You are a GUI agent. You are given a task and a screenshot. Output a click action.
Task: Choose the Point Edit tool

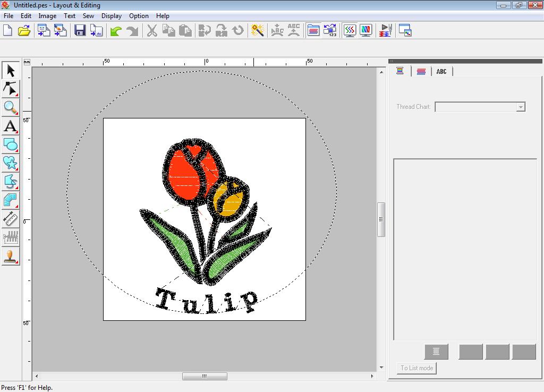11,89
